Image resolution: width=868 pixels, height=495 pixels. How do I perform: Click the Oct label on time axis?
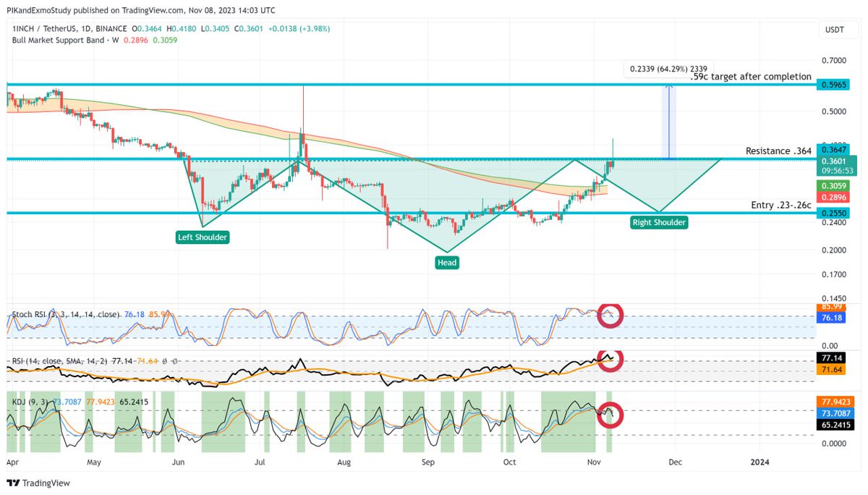tap(509, 461)
